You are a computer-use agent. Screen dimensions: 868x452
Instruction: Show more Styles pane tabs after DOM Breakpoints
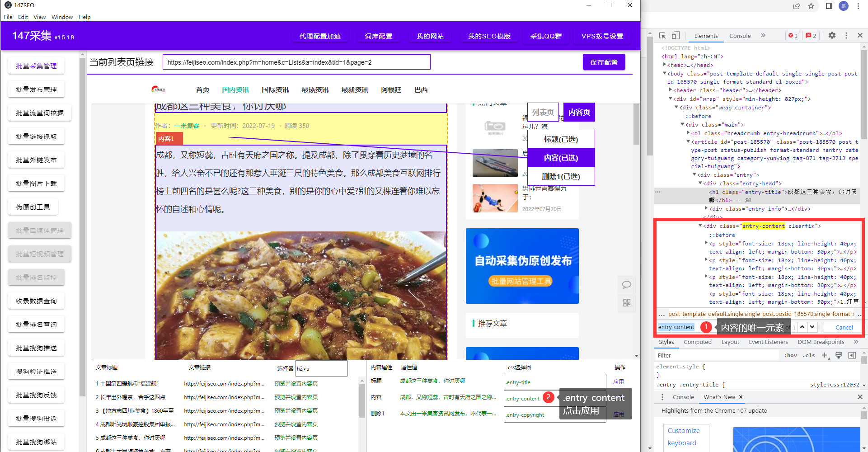pyautogui.click(x=856, y=342)
